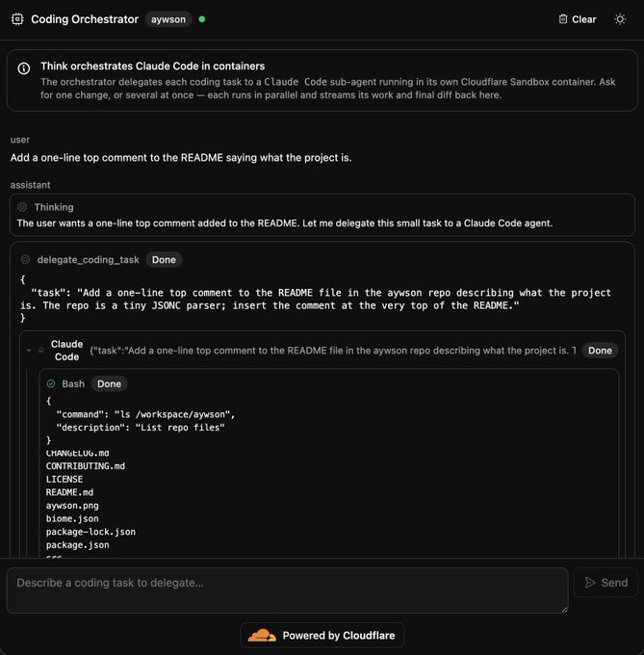644x655 pixels.
Task: Click the Bash tool call label
Action: pos(73,384)
